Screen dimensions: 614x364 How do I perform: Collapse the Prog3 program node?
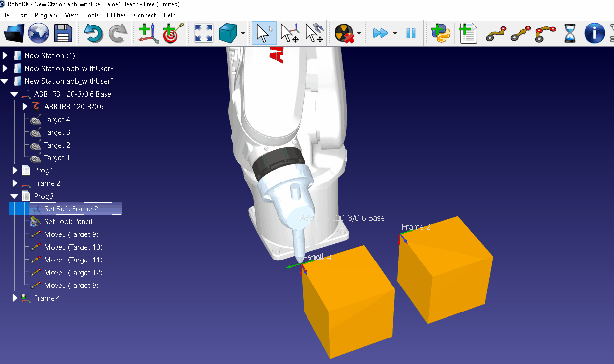[x=15, y=196]
